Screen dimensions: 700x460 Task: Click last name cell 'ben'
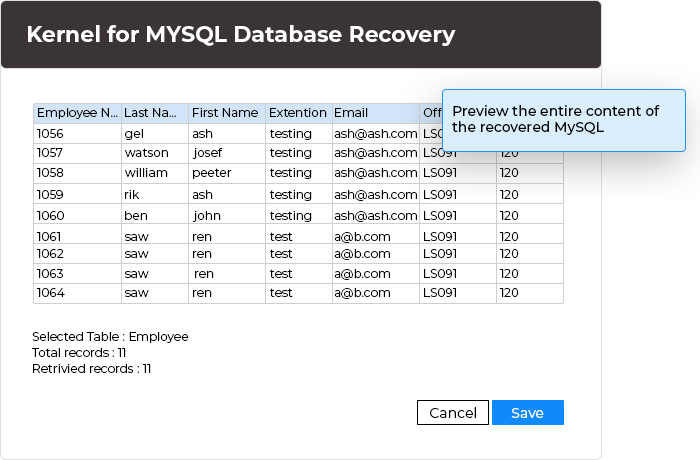click(x=155, y=215)
